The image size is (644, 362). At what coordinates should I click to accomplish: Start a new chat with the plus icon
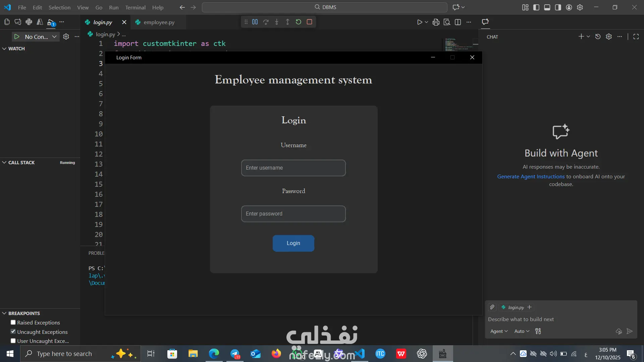tap(581, 37)
